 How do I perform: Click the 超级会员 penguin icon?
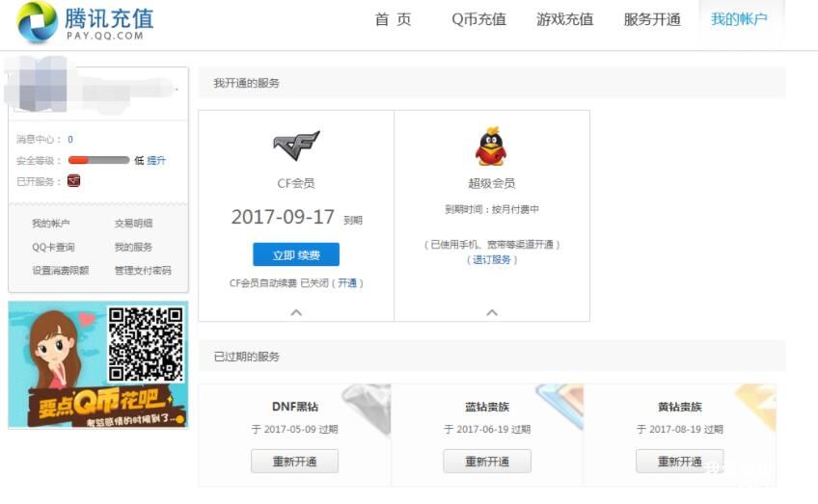coord(491,146)
